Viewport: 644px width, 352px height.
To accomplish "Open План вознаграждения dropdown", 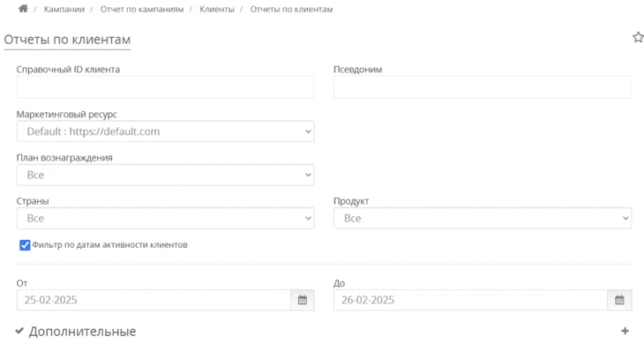I will coord(166,175).
